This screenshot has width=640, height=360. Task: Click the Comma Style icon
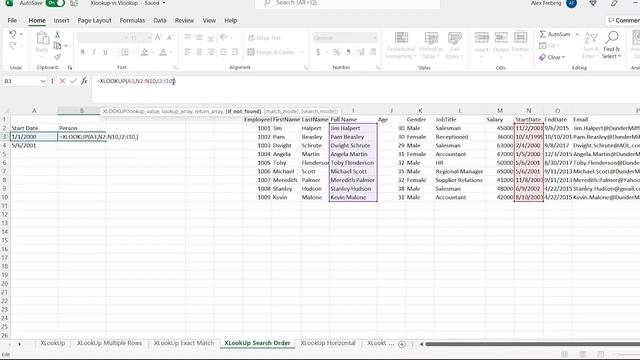[348, 52]
